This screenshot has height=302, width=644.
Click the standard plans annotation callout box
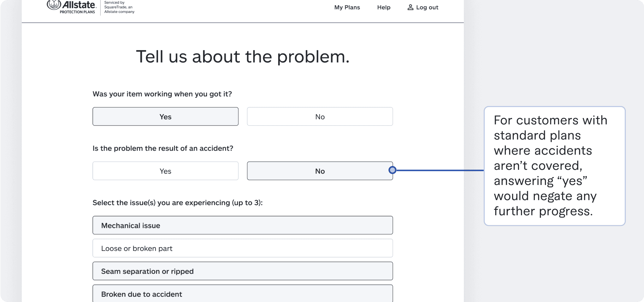554,166
